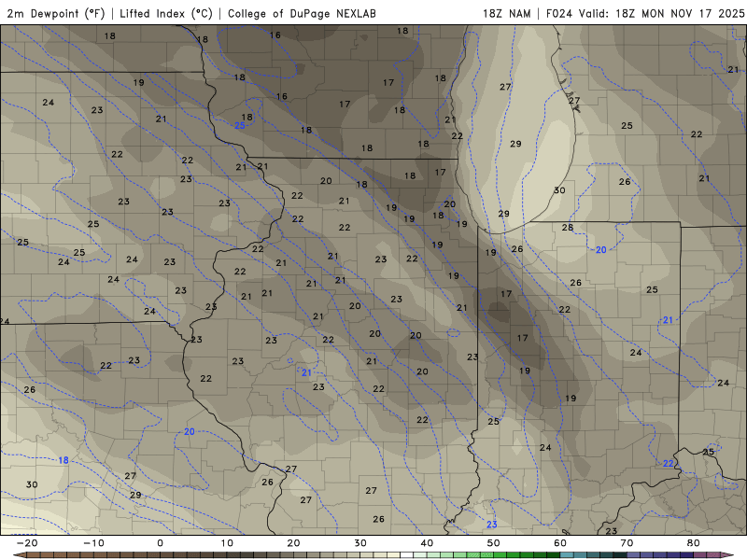Click the blue "18" lifted index contour label
Viewport: 747px width, 560px height.
(63, 460)
